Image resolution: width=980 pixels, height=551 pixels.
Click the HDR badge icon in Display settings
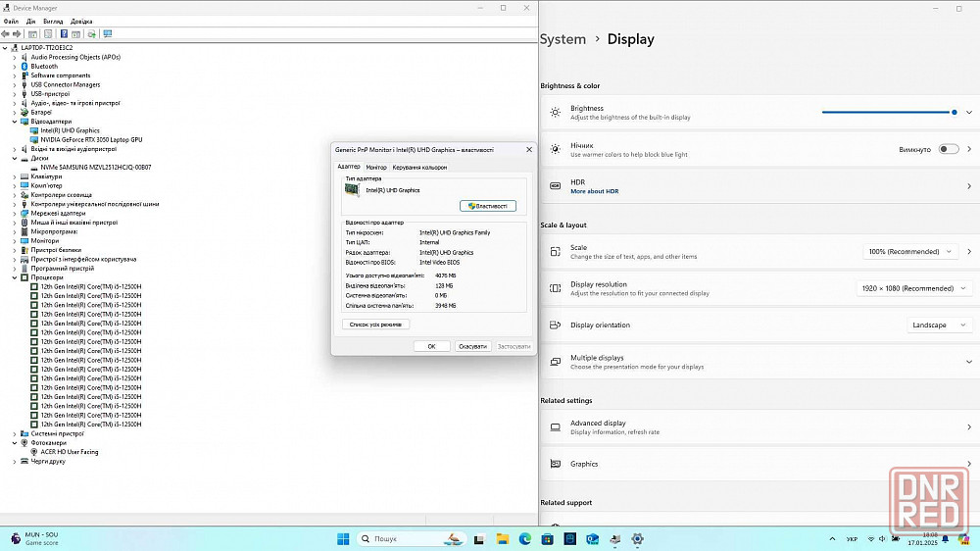click(555, 186)
